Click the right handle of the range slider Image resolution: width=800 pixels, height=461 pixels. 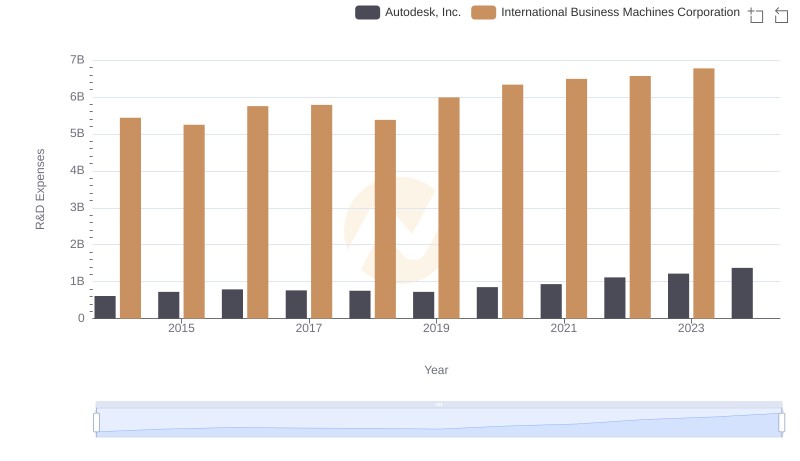point(781,423)
